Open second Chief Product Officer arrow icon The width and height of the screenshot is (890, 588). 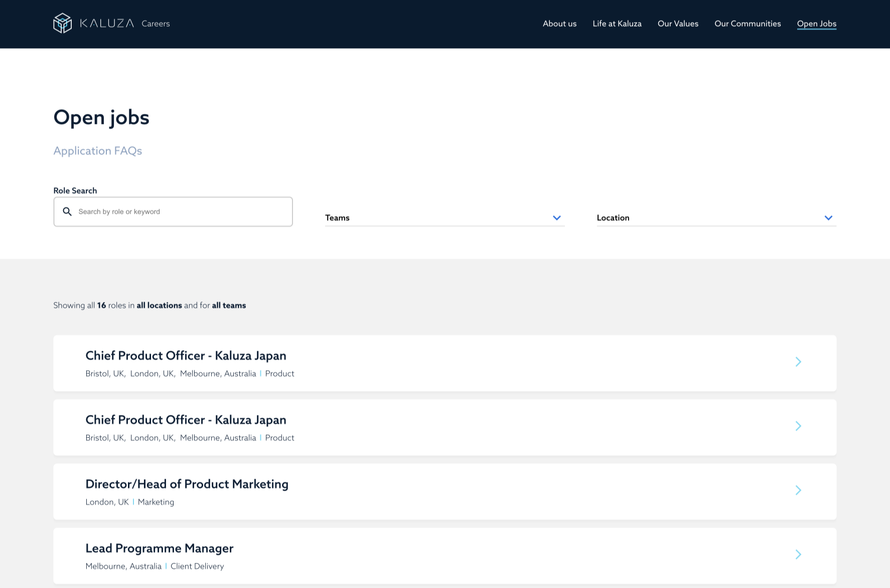point(798,426)
